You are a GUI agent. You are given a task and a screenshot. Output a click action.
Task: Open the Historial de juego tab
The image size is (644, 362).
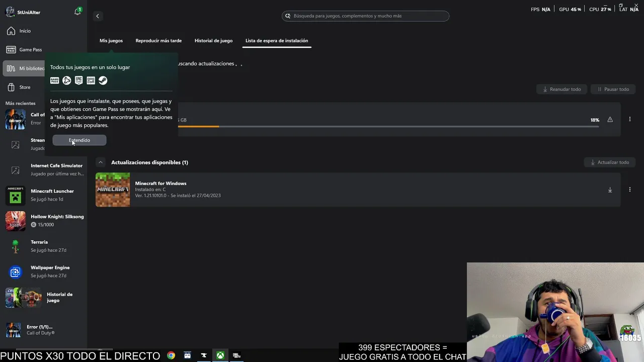pos(213,41)
